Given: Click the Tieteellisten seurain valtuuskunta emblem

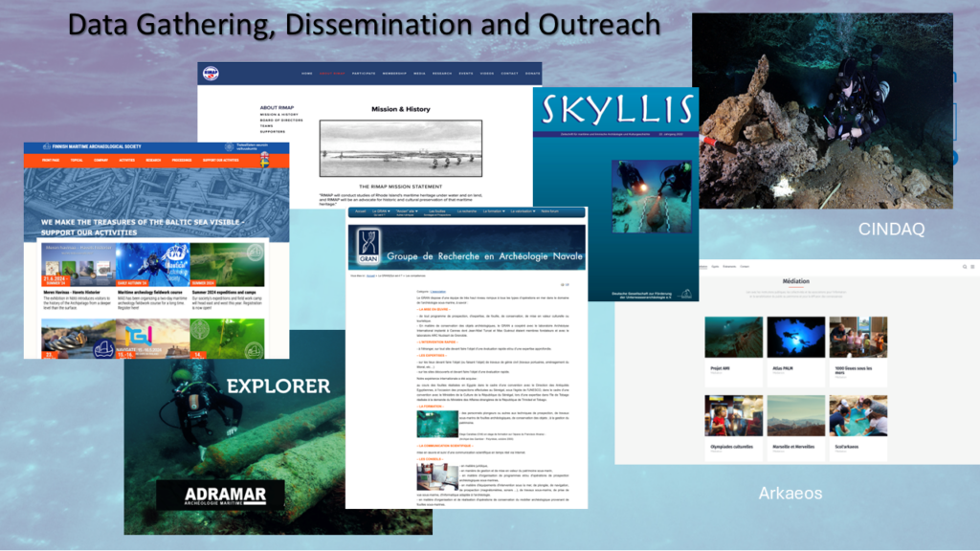Looking at the screenshot, I should coord(230,147).
